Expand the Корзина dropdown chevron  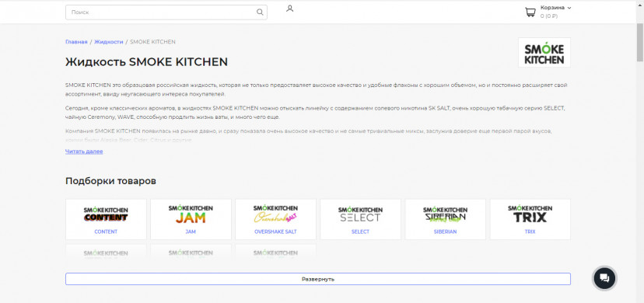[x=569, y=8]
